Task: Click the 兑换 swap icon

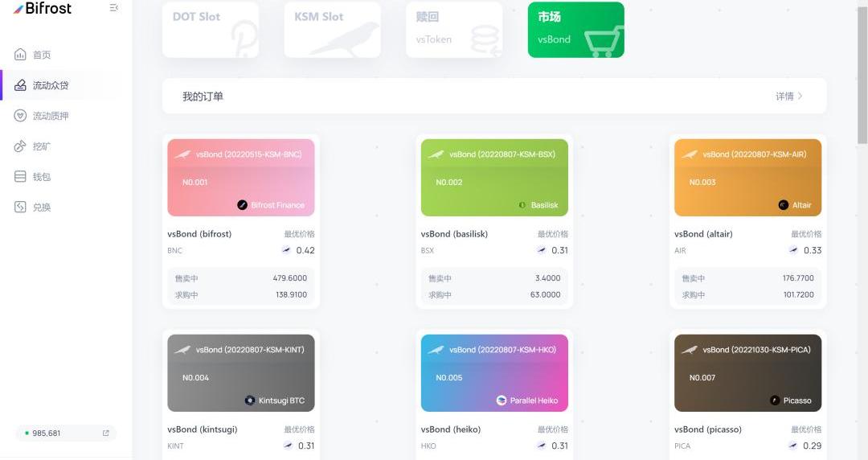Action: [x=21, y=207]
